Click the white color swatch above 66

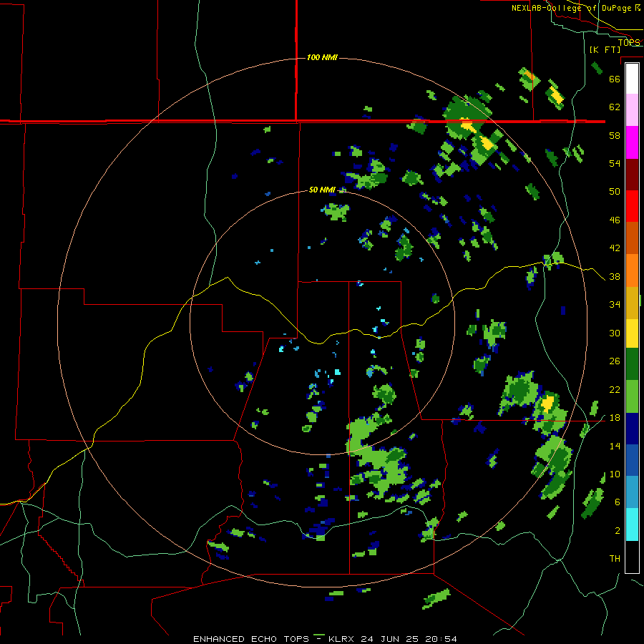(x=632, y=78)
